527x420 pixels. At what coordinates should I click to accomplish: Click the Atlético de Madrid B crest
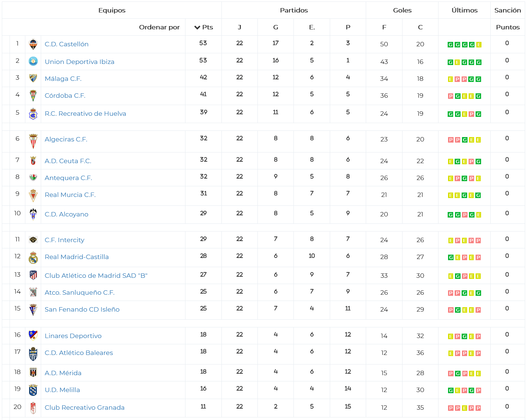33,275
